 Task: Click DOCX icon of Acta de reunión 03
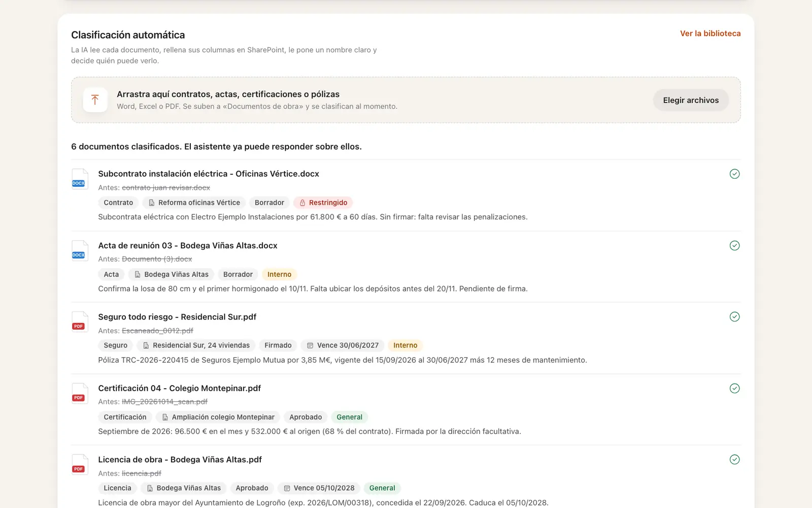click(x=79, y=250)
